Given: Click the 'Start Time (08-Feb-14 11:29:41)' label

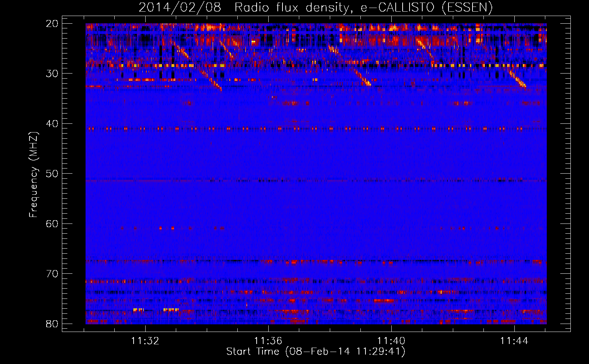Looking at the screenshot, I should pyautogui.click(x=316, y=352).
